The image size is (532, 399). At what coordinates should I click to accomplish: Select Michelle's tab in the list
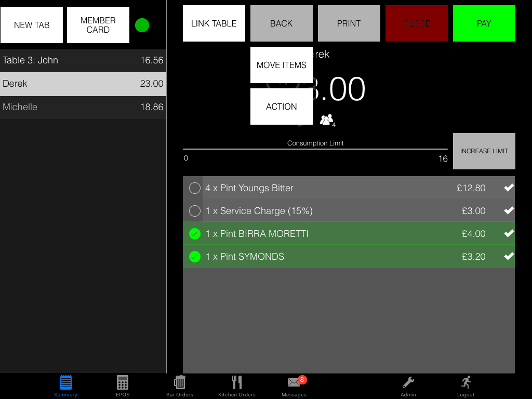pyautogui.click(x=83, y=107)
